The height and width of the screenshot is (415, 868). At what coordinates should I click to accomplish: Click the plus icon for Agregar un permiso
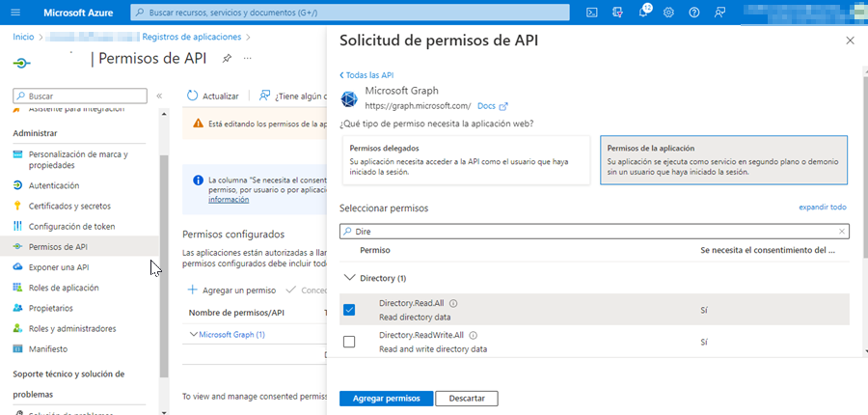pyautogui.click(x=193, y=290)
